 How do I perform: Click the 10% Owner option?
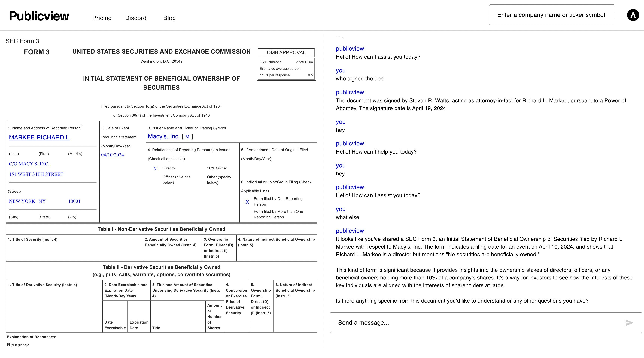click(217, 168)
